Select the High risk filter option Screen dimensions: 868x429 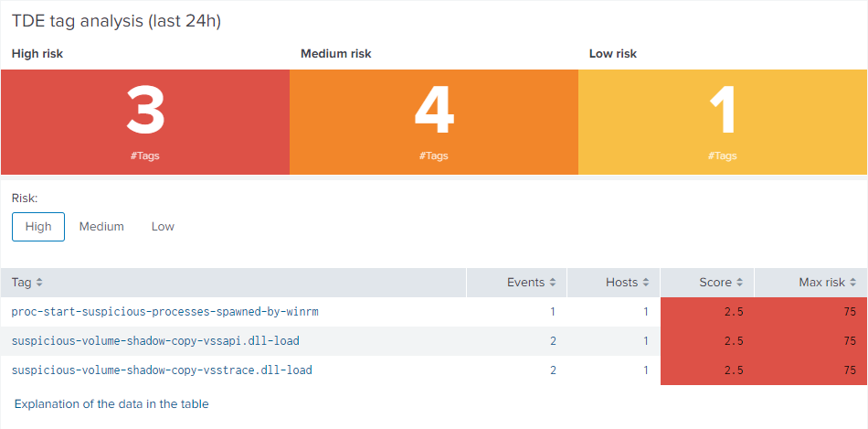point(38,227)
